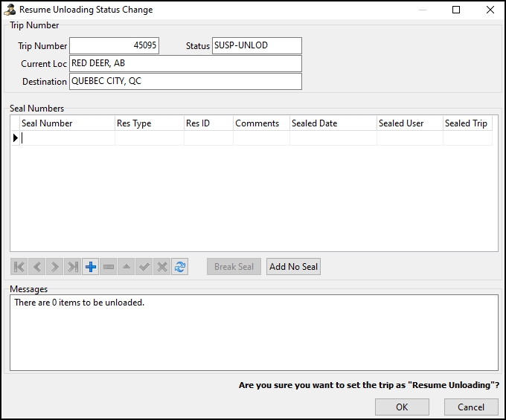Click the Res ID column header
This screenshot has width=506, height=420.
click(x=208, y=123)
